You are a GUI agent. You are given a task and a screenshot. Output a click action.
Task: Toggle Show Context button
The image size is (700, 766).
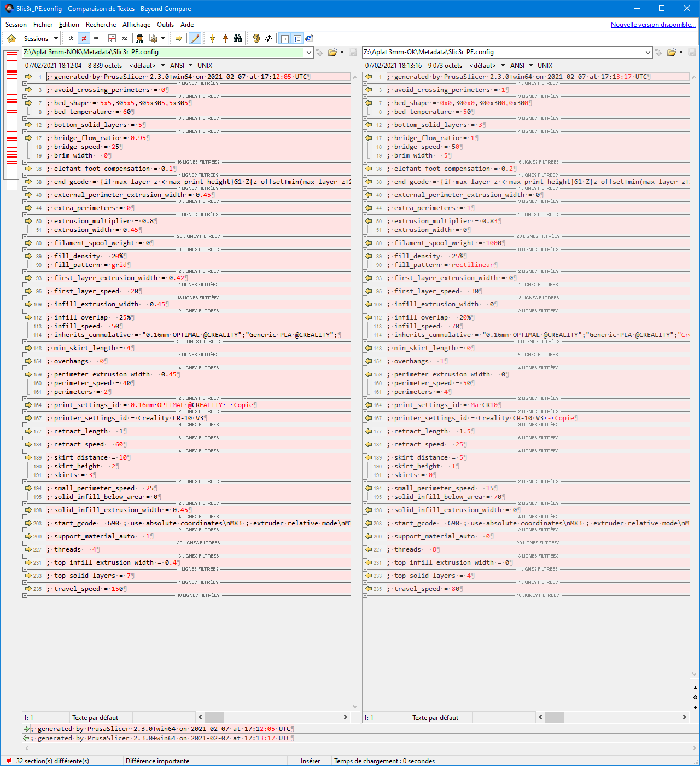point(112,38)
